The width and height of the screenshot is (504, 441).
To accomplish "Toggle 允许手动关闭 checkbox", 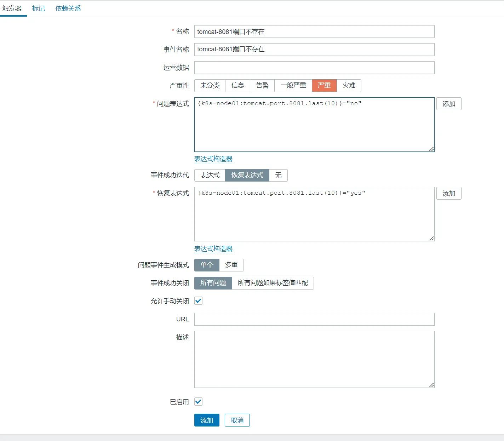I will (199, 301).
